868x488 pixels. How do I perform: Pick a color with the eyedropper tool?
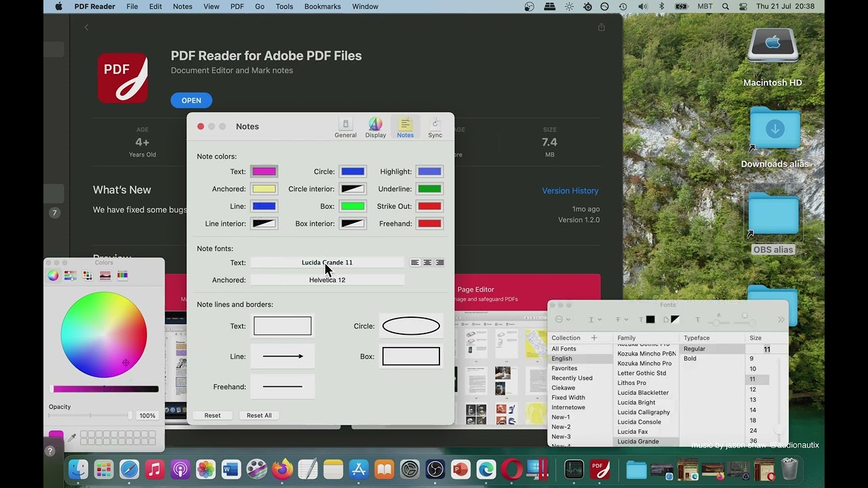(72, 438)
